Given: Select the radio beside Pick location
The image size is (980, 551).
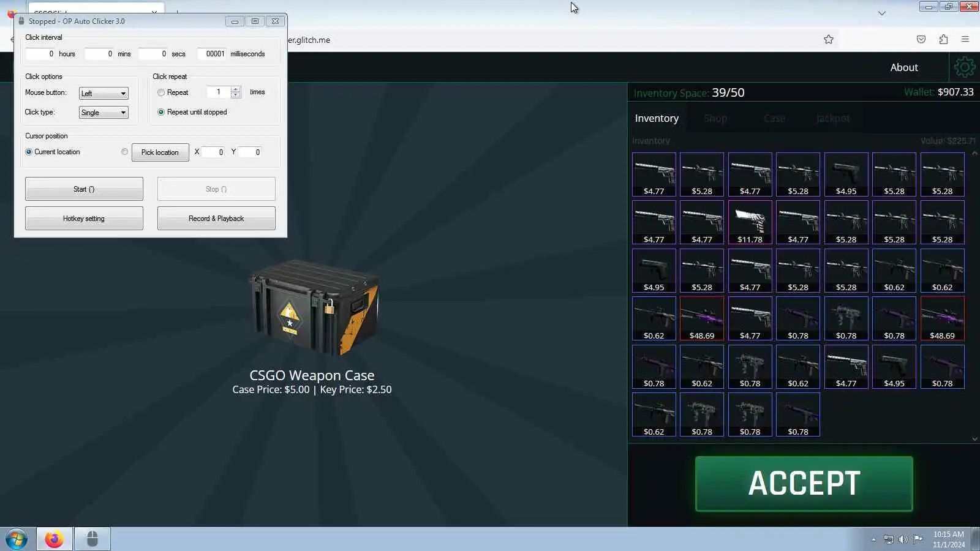Looking at the screenshot, I should click(125, 152).
